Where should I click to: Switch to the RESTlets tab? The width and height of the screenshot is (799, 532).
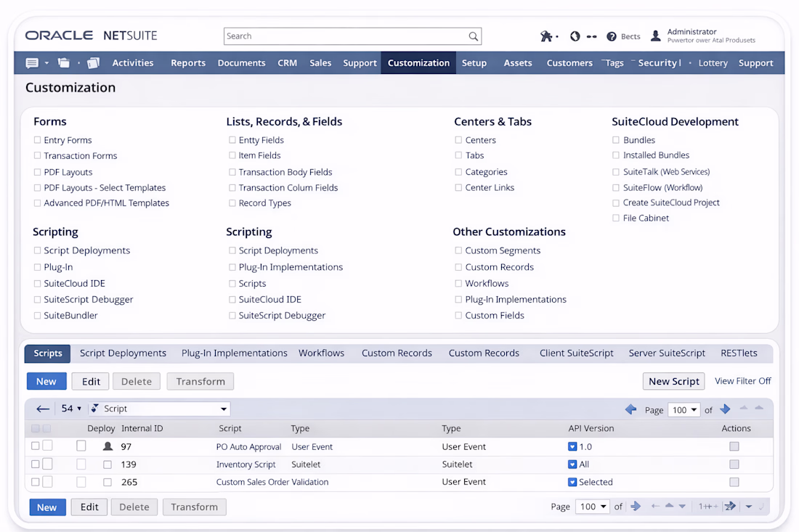[x=739, y=353]
